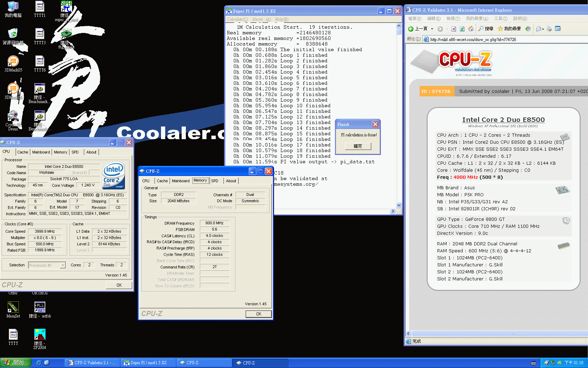Click the Start (開始) button
588x368 pixels.
(16, 363)
